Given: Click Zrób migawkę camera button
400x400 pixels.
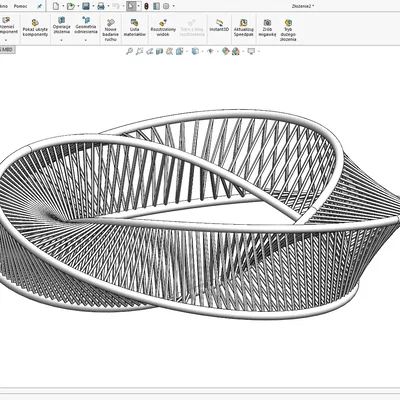Looking at the screenshot, I should 267,28.
